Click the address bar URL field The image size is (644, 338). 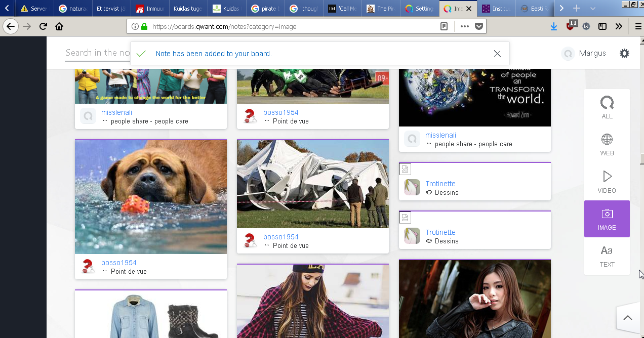(294, 26)
